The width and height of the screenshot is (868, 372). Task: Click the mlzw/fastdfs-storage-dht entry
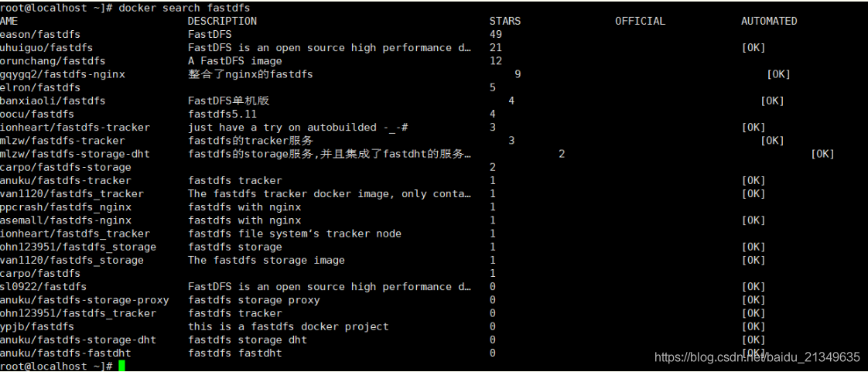coord(75,154)
